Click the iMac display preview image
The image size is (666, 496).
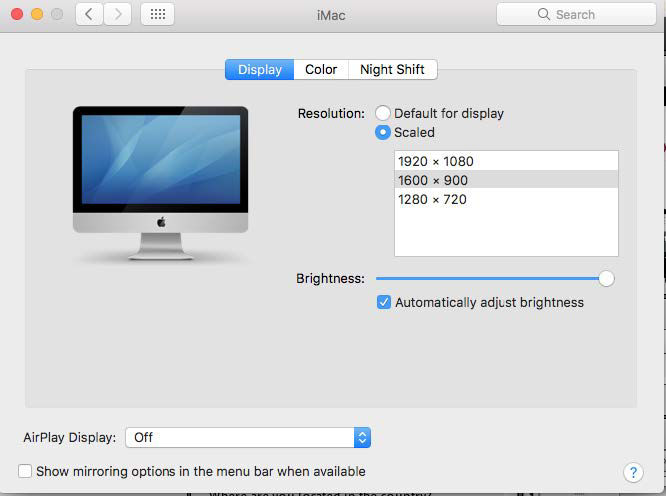coord(161,183)
